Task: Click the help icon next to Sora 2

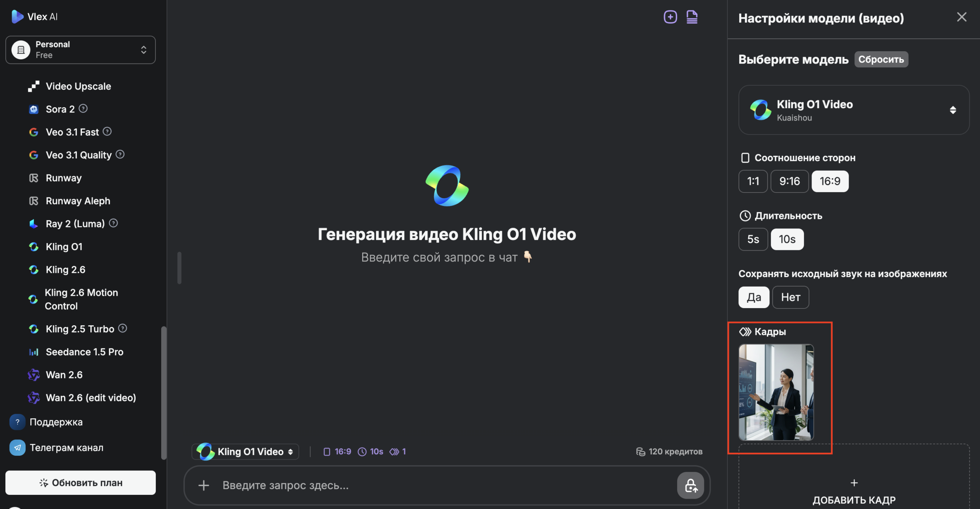Action: coord(83,109)
